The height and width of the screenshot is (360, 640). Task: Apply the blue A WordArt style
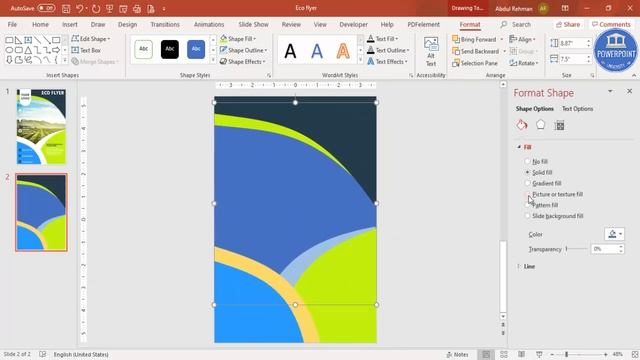317,51
